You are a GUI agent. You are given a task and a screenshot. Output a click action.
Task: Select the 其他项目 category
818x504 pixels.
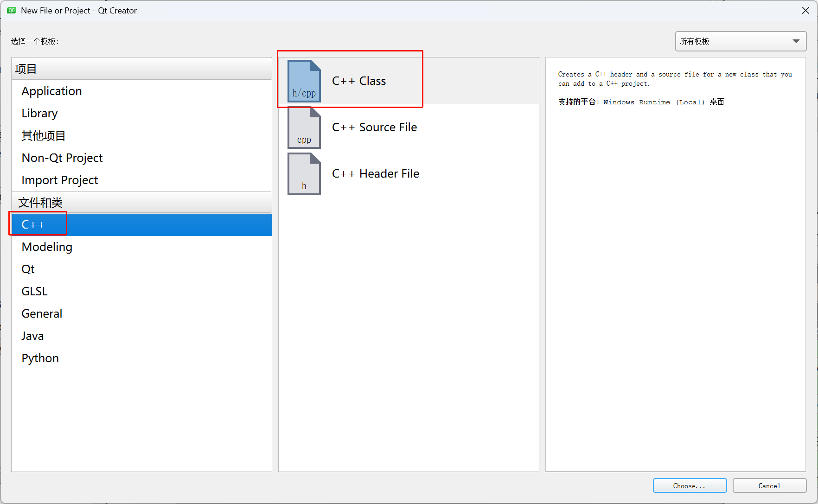(x=141, y=136)
